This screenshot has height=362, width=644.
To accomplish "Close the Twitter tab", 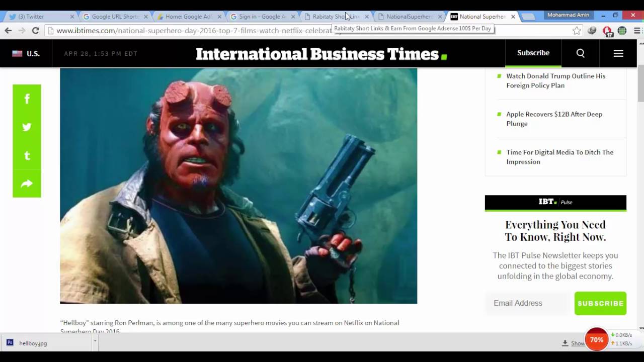I will pos(72,17).
